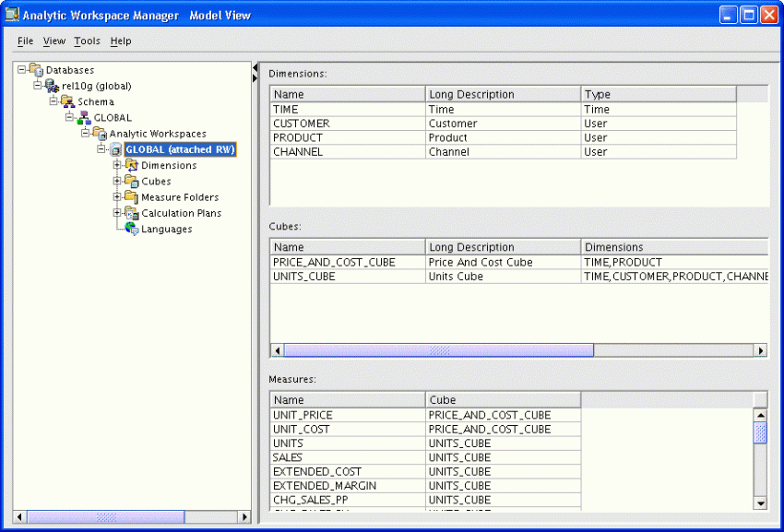
Task: Click tree panel horizontal scrollbar thumb
Action: coord(105,517)
